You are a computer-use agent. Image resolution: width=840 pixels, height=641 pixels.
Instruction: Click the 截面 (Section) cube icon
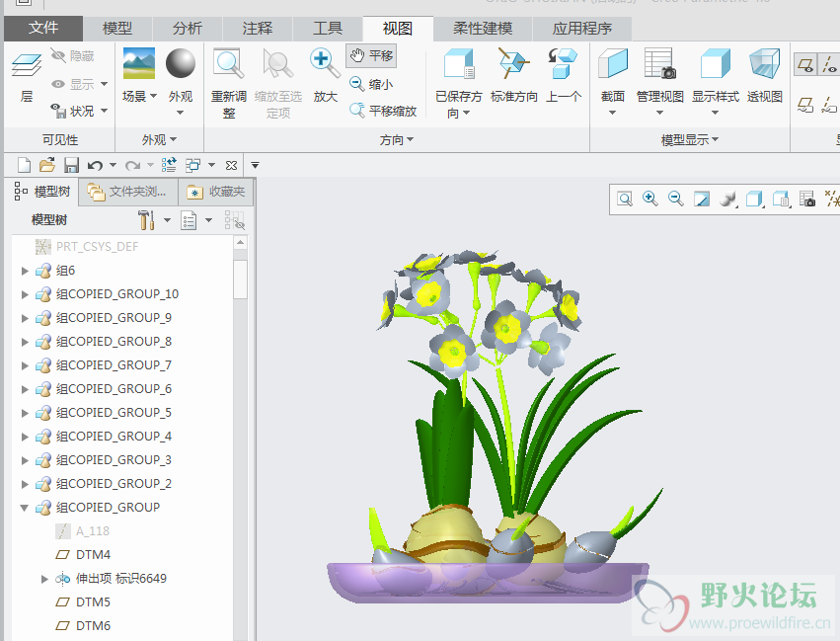tap(612, 63)
